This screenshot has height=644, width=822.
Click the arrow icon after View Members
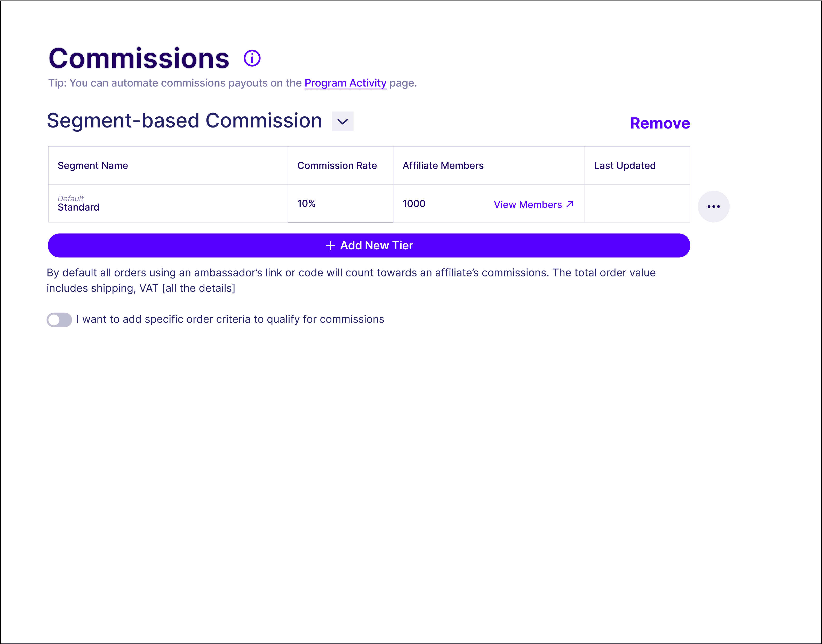coord(570,204)
